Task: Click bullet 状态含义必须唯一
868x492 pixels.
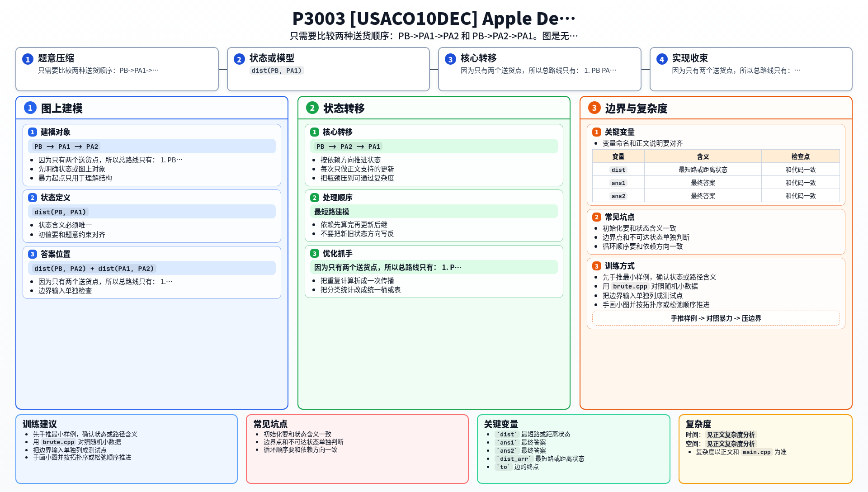Action: 65,225
